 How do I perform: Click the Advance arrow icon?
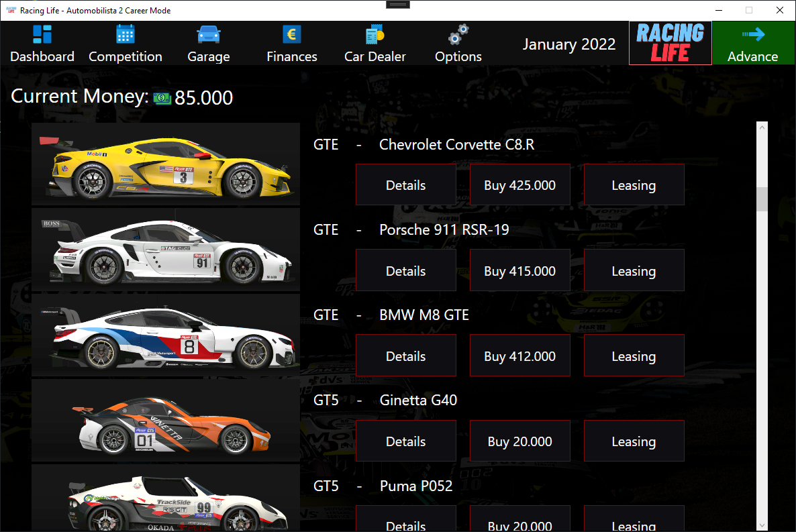click(x=753, y=34)
